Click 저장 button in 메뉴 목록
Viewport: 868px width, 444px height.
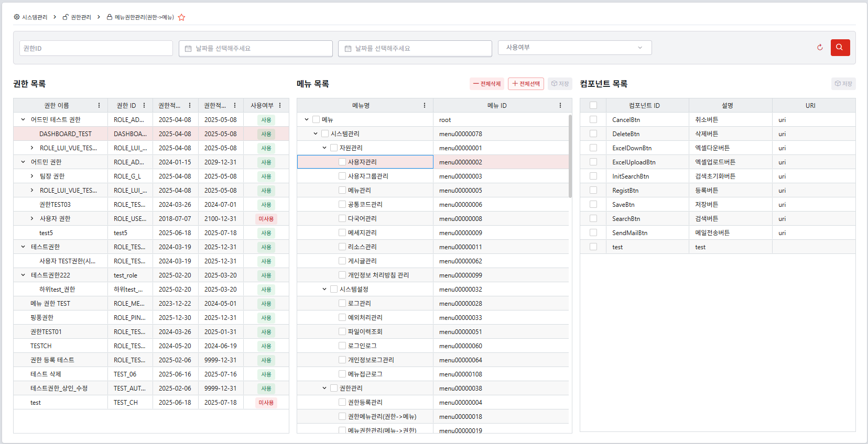(x=560, y=84)
